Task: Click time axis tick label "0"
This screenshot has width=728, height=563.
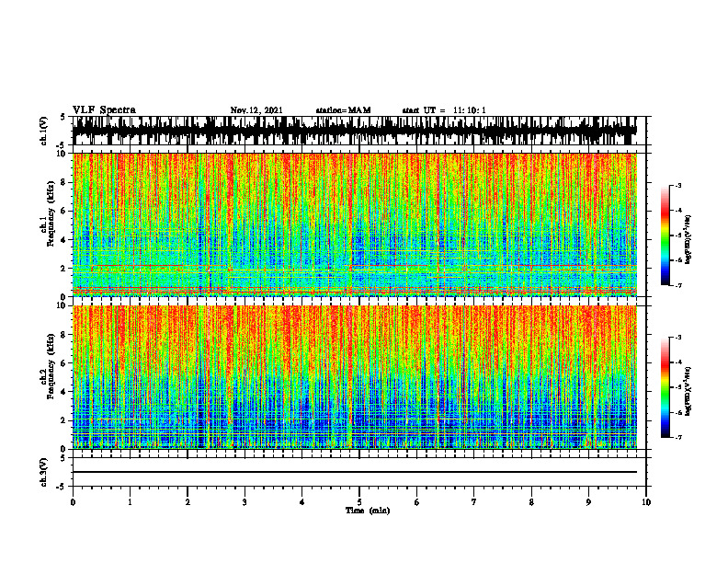Action: 73,502
